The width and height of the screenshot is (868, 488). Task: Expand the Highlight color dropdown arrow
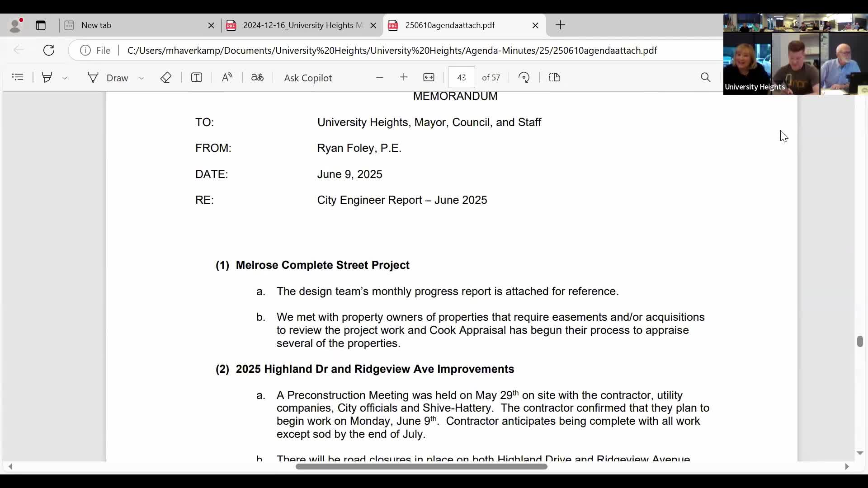point(65,78)
